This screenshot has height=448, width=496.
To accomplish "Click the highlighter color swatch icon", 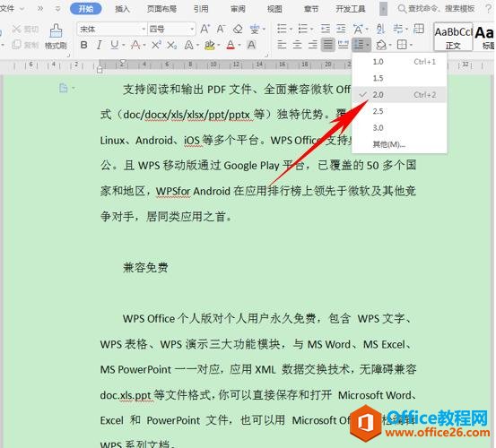I will (209, 45).
